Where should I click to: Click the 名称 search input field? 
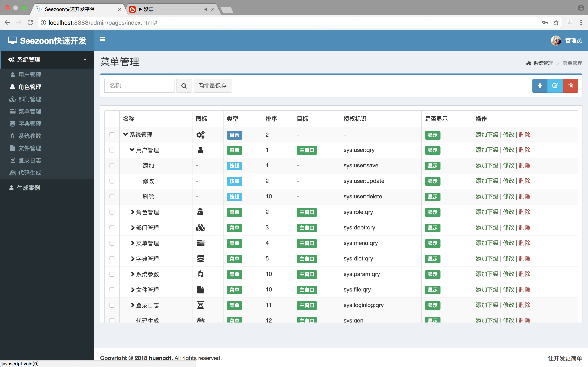point(139,86)
